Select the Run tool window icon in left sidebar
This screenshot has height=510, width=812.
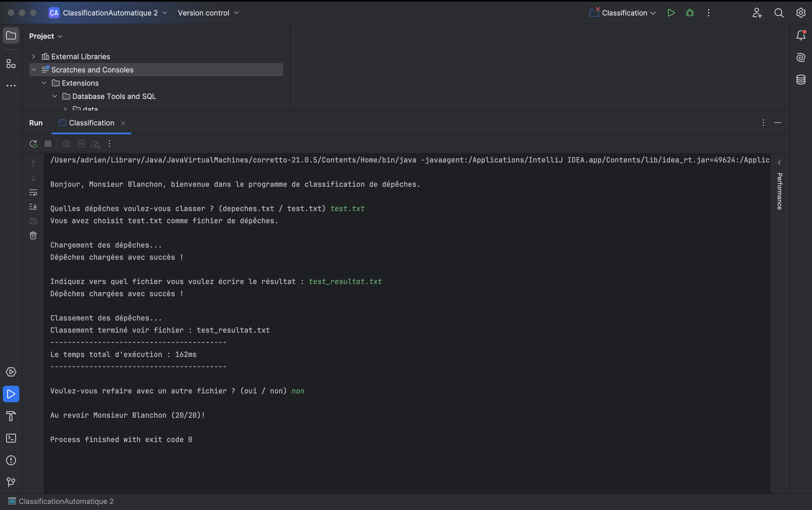click(11, 394)
